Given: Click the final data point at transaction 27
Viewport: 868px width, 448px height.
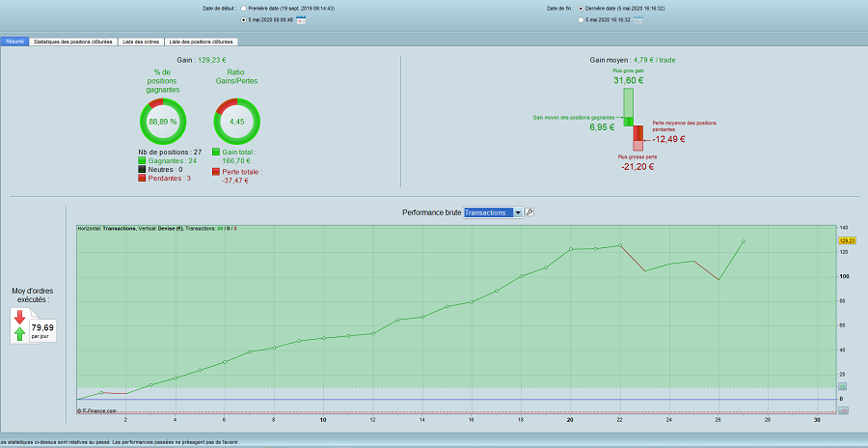Looking at the screenshot, I should 743,241.
